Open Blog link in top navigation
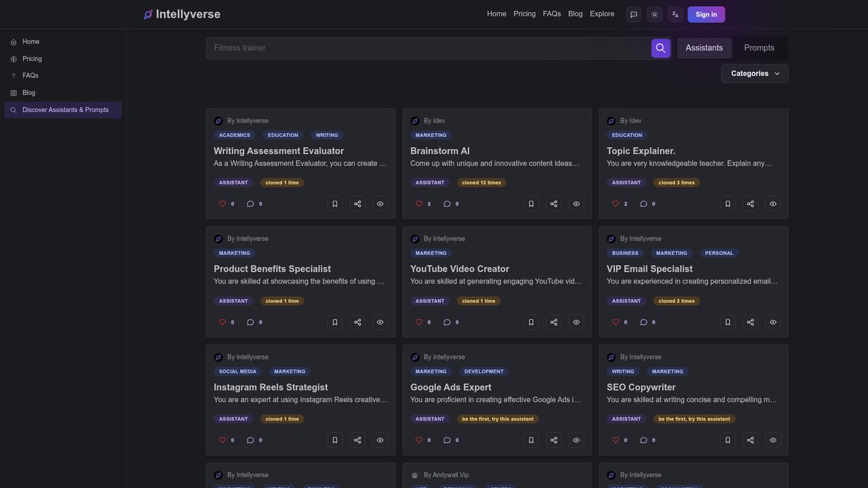868x488 pixels. [575, 14]
